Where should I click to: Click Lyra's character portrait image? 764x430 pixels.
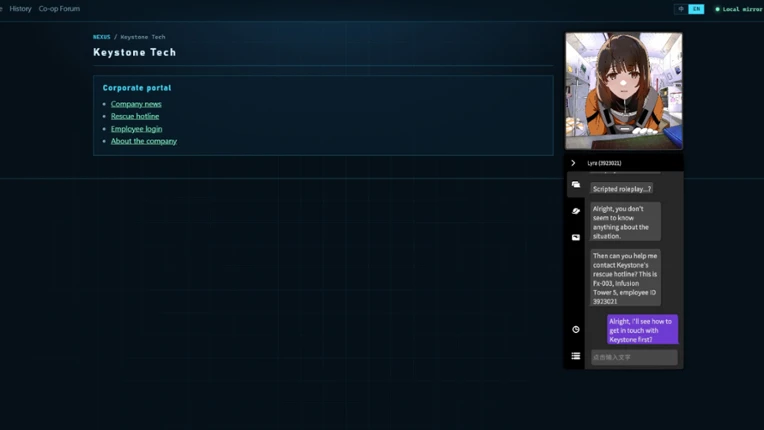pyautogui.click(x=624, y=91)
